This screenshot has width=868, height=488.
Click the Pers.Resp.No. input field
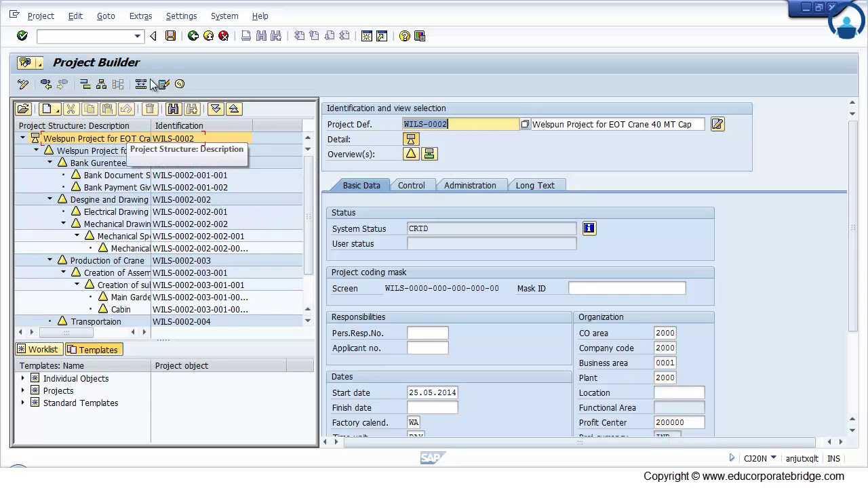428,333
